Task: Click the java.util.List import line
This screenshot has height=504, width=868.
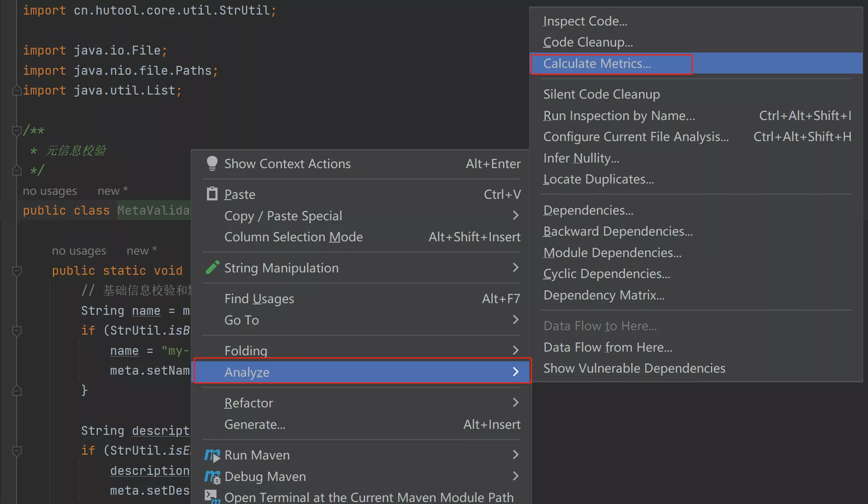Action: click(x=102, y=90)
